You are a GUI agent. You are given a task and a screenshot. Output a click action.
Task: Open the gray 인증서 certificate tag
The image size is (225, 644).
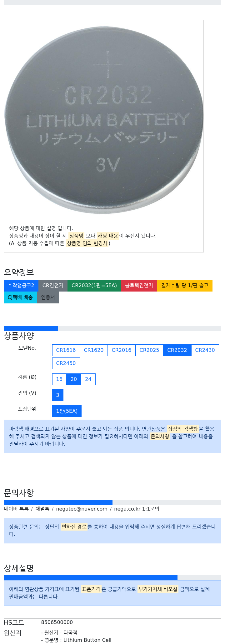(x=48, y=297)
